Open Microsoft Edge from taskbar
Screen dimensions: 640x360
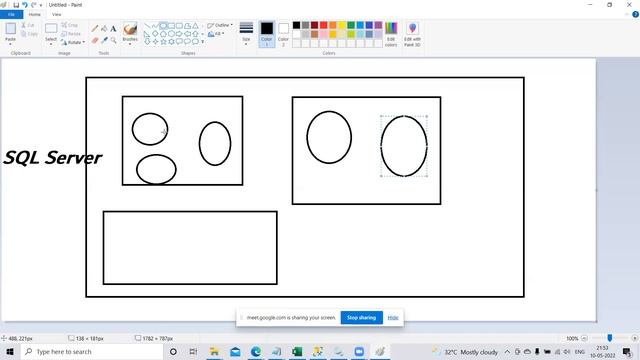(256, 351)
